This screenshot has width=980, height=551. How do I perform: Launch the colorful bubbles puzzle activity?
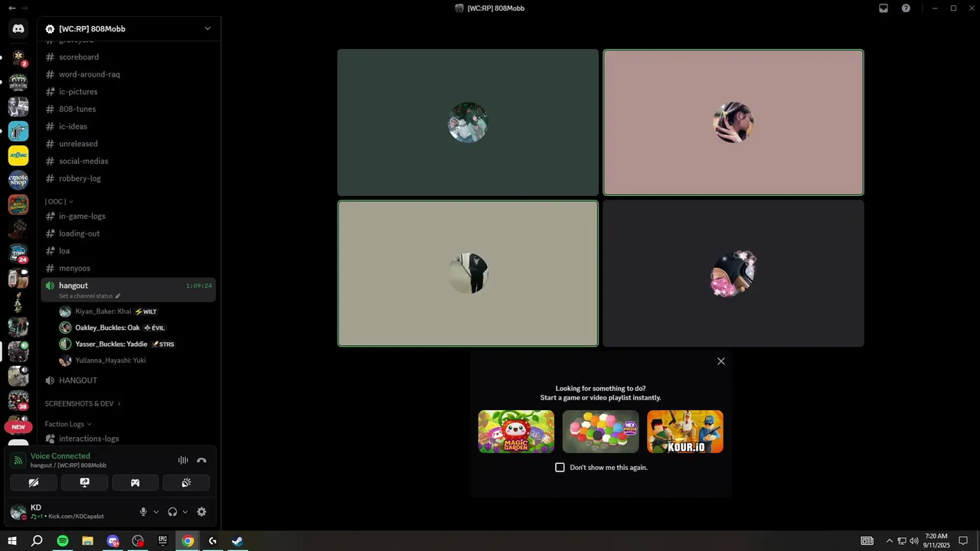pos(601,432)
